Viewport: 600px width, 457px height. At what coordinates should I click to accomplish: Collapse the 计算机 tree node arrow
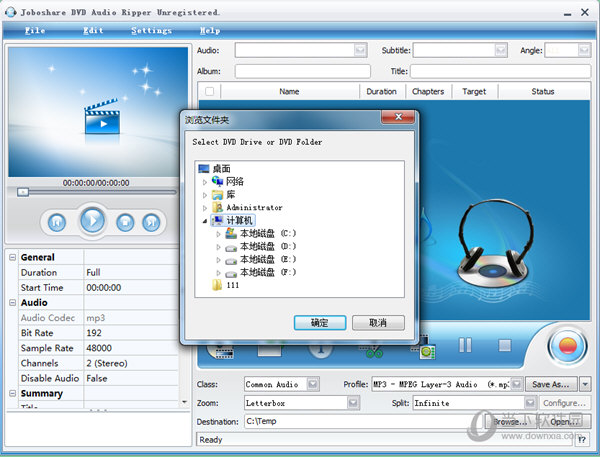(205, 221)
